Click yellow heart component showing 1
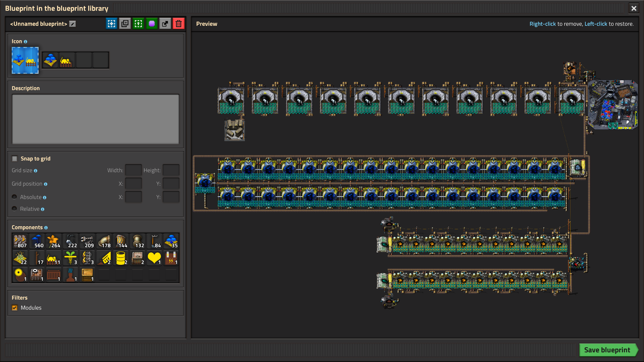 pyautogui.click(x=154, y=258)
